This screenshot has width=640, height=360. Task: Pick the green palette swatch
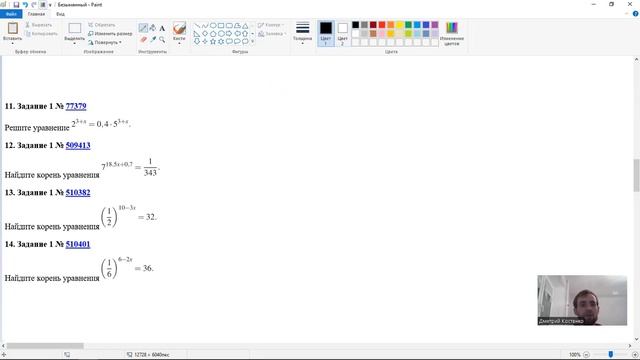point(408,25)
